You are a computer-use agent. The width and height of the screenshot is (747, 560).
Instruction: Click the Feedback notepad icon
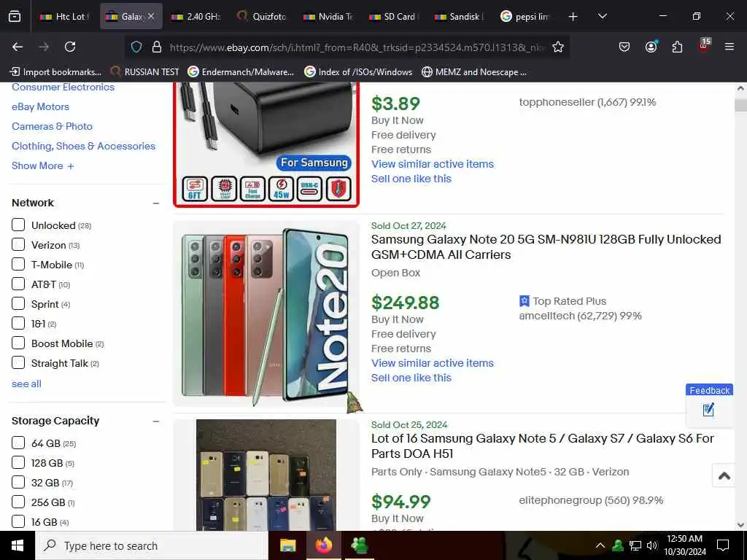coord(708,410)
